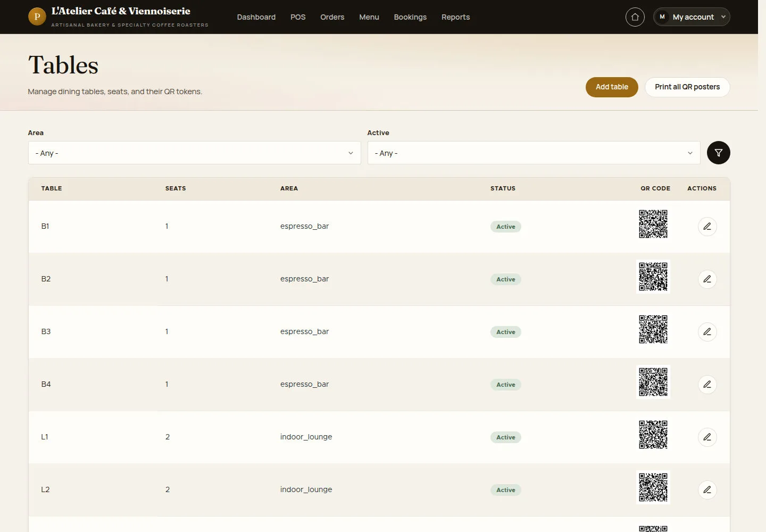Click the TABLE column header

tap(52, 188)
